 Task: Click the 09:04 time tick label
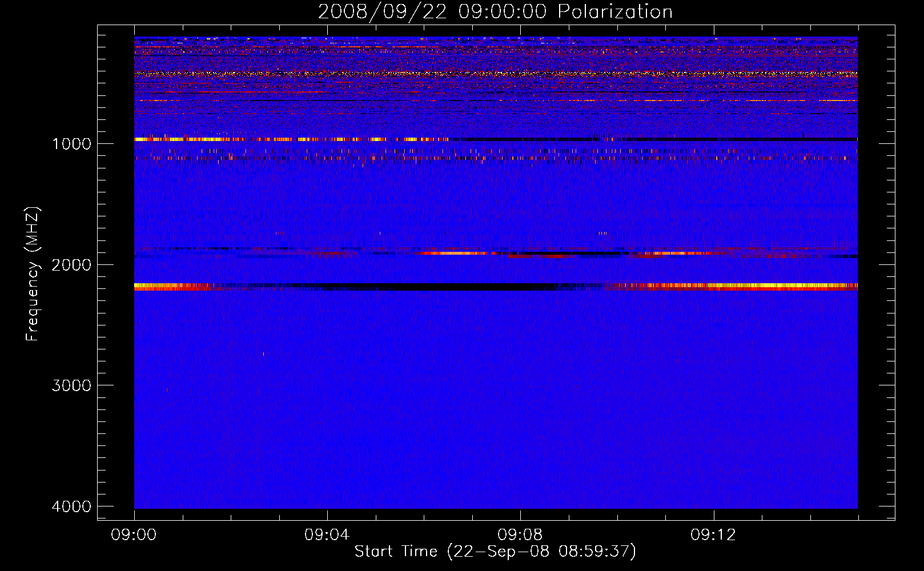tap(327, 535)
